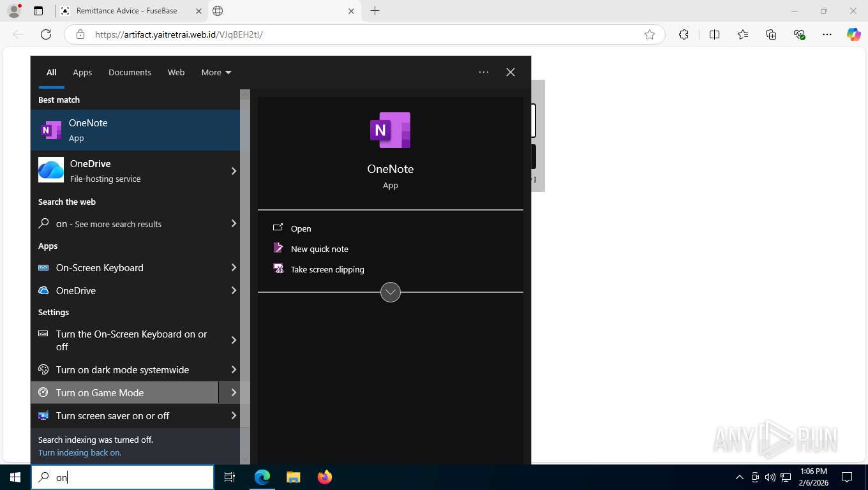868x490 pixels.
Task: Click the screen saver settings icon
Action: click(43, 415)
